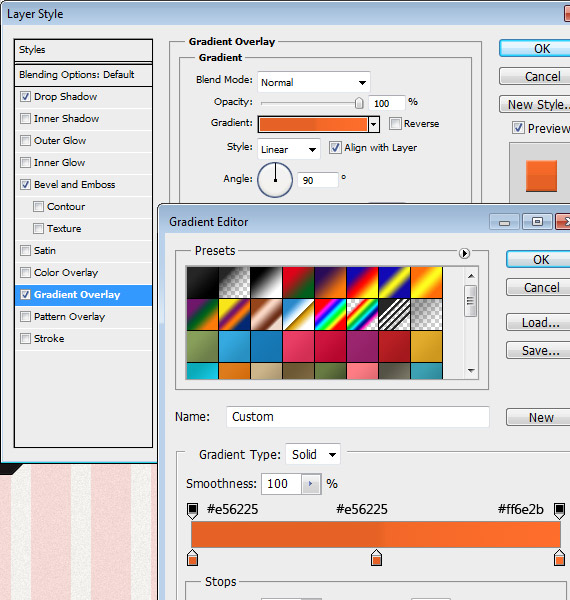Pick the transparent stripes gradient preset
Image resolution: width=570 pixels, height=600 pixels.
click(394, 315)
